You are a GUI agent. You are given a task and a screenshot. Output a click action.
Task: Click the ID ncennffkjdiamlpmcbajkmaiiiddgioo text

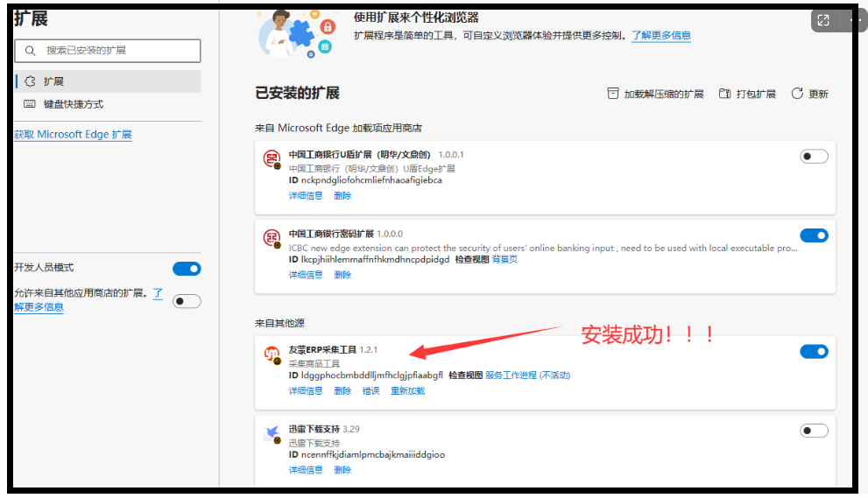coord(366,455)
